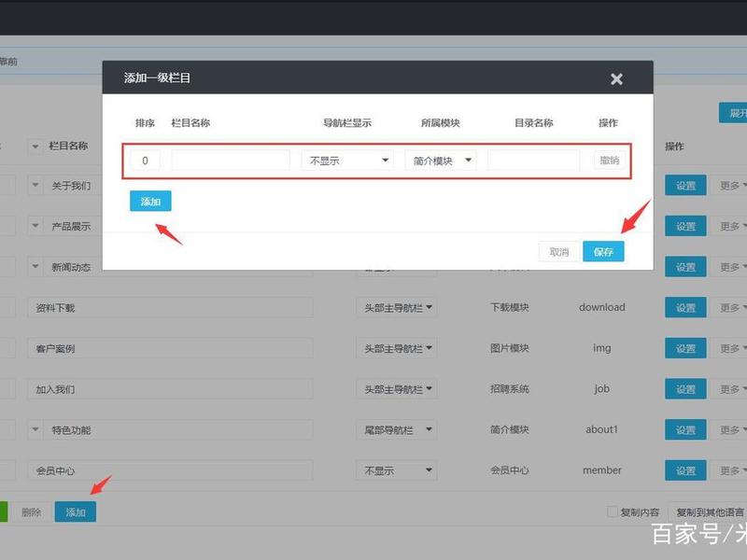Viewport: 747px width, 560px height.
Task: Click the 栏目名称 input field in dialog
Action: (231, 161)
